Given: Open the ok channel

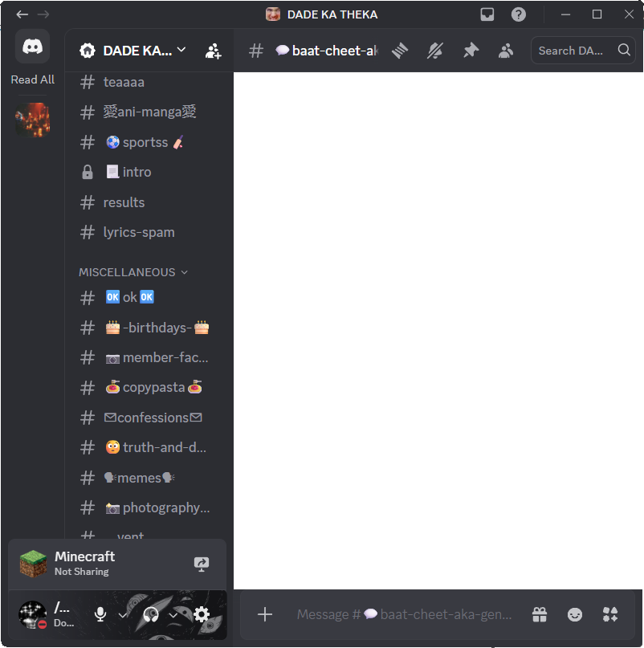Looking at the screenshot, I should pos(149,297).
